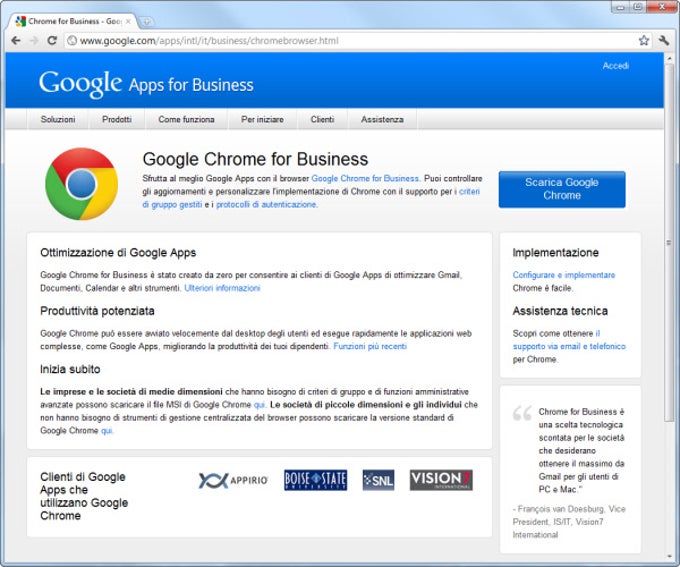Click the qui link after versione standard text

[106, 431]
